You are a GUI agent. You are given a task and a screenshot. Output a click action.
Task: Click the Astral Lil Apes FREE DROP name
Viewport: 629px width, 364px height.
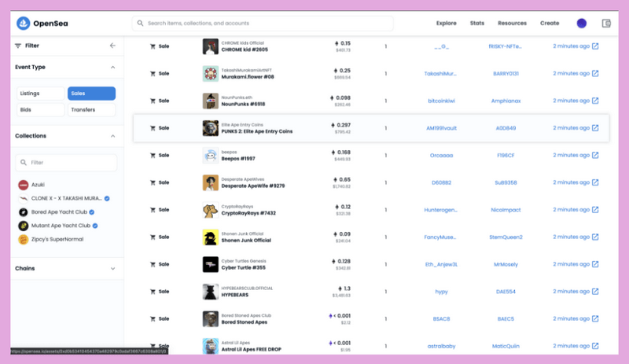[x=251, y=350]
